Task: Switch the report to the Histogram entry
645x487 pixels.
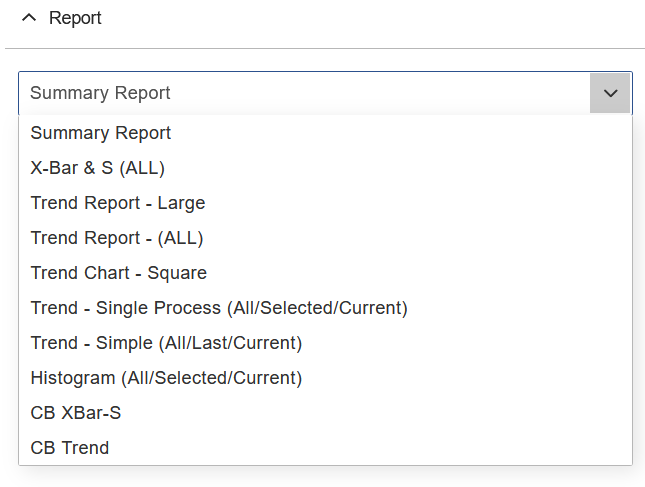Action: pos(166,378)
